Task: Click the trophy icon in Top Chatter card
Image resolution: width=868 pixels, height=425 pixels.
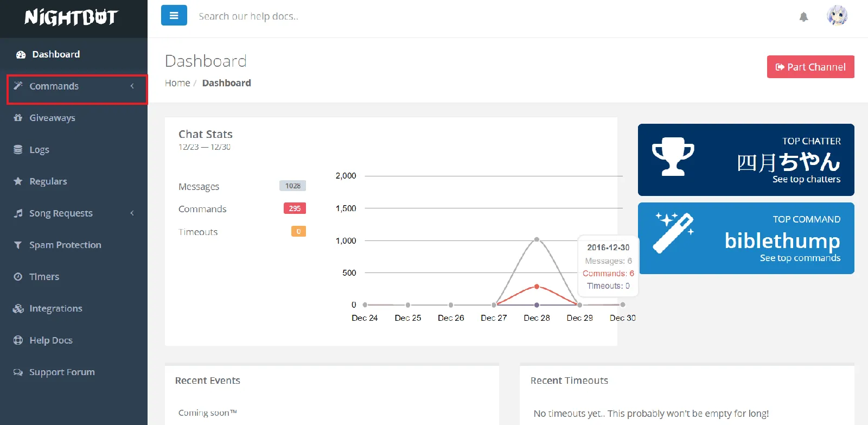Action: 673,157
